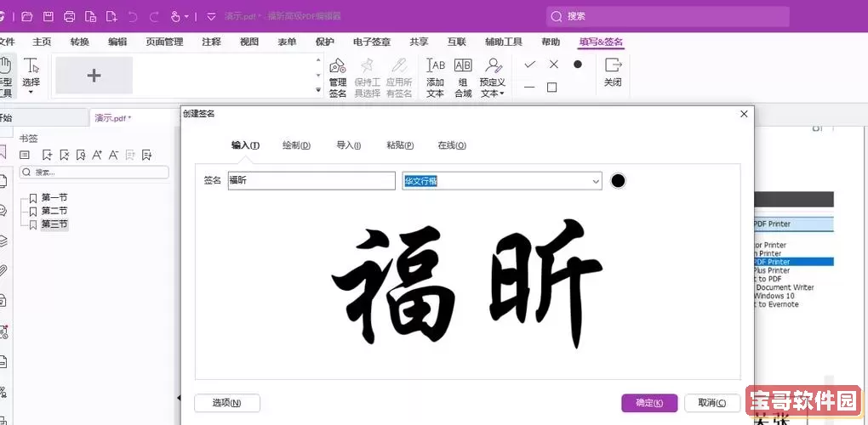Click Comb Field (组合域) tool
Image resolution: width=868 pixels, height=425 pixels.
point(463,78)
